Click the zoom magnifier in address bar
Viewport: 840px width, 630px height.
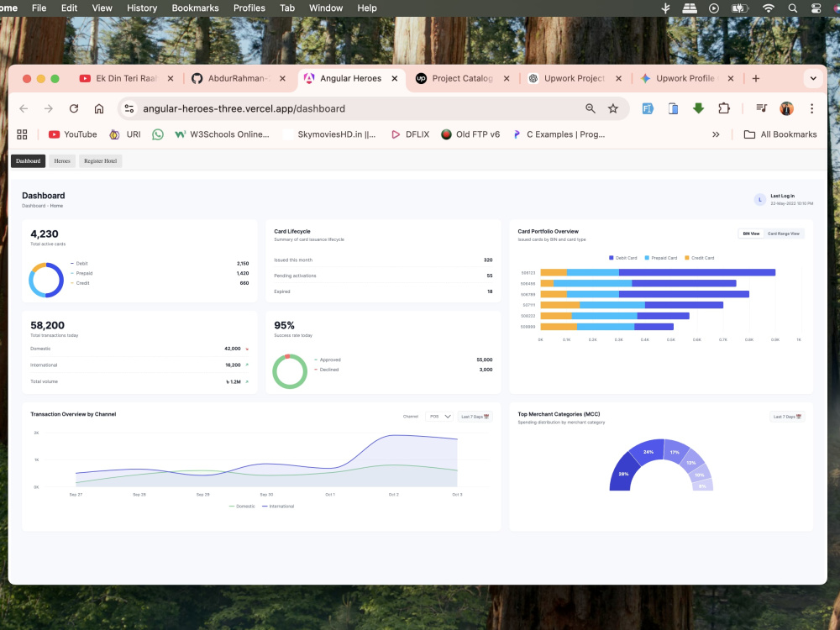tap(591, 108)
